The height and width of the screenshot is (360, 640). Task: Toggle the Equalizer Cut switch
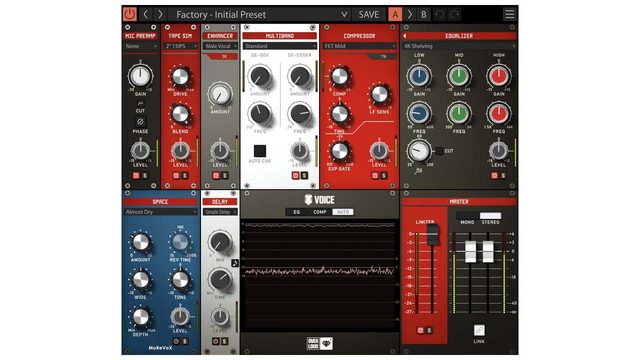click(x=439, y=151)
